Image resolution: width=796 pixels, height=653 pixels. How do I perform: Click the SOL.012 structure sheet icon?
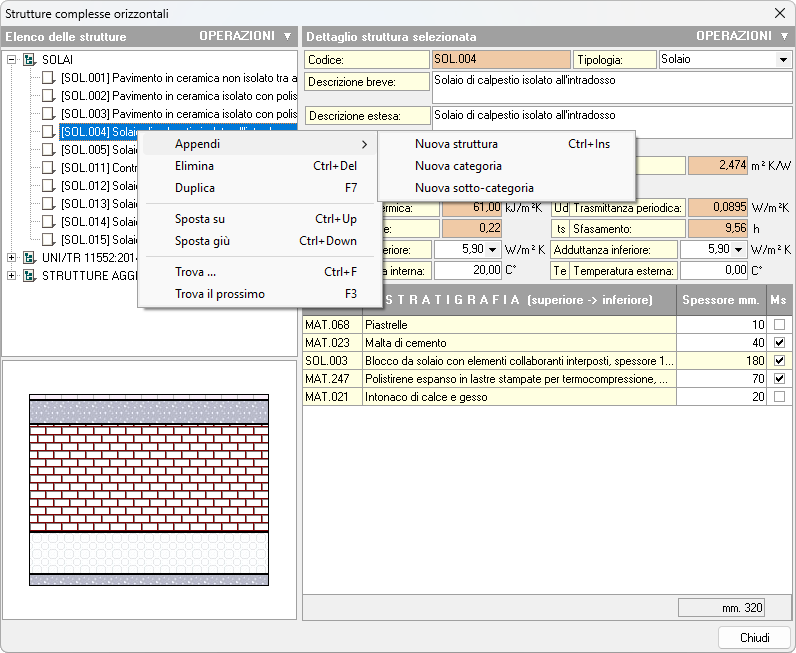click(x=48, y=186)
